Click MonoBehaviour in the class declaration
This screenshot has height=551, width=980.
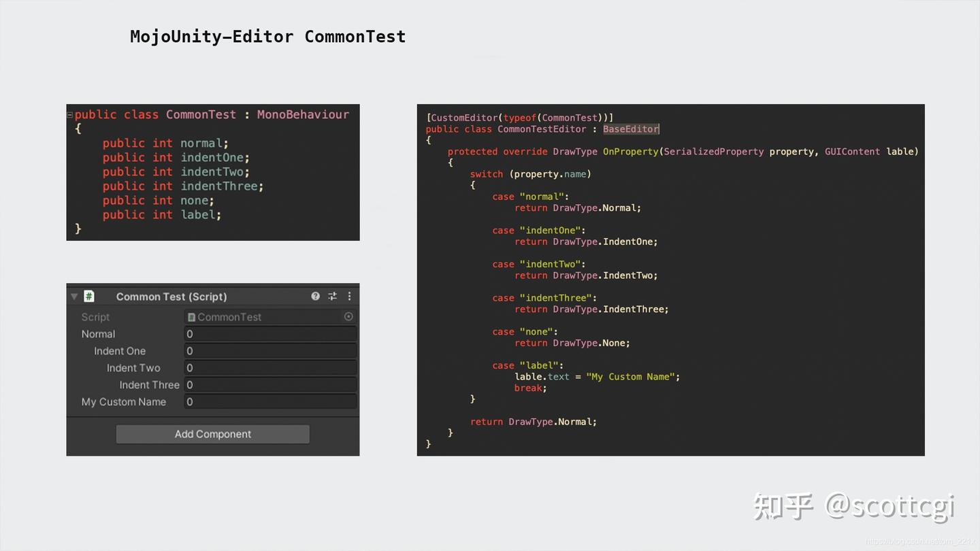pyautogui.click(x=303, y=115)
